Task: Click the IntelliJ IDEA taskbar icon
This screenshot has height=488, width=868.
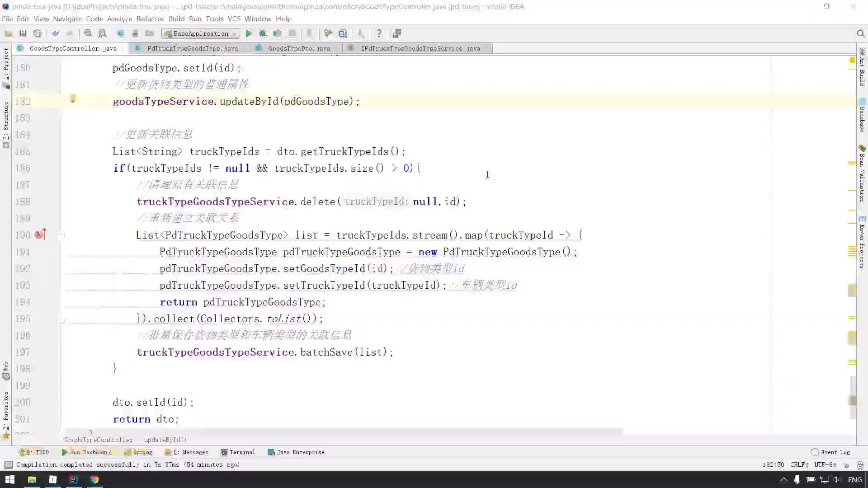Action: coord(73,479)
